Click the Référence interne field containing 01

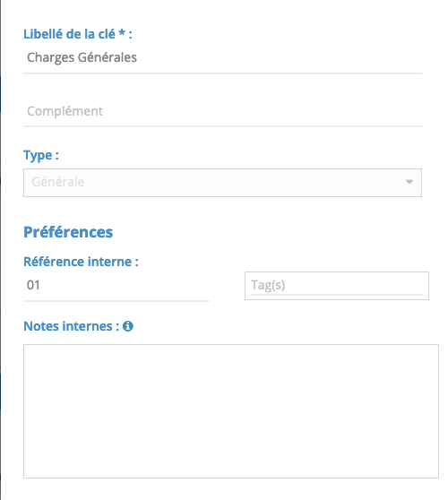[x=116, y=286]
